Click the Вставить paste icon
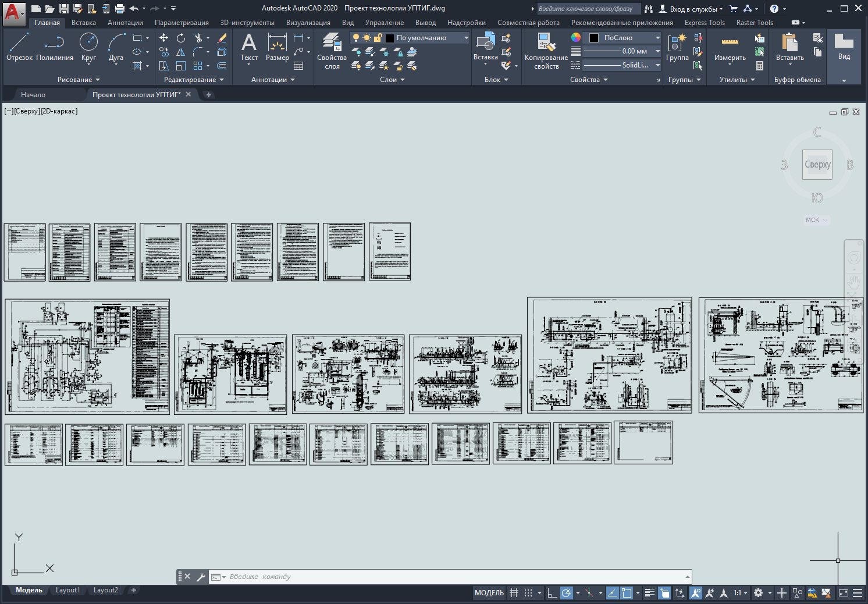The width and height of the screenshot is (868, 604). 790,47
